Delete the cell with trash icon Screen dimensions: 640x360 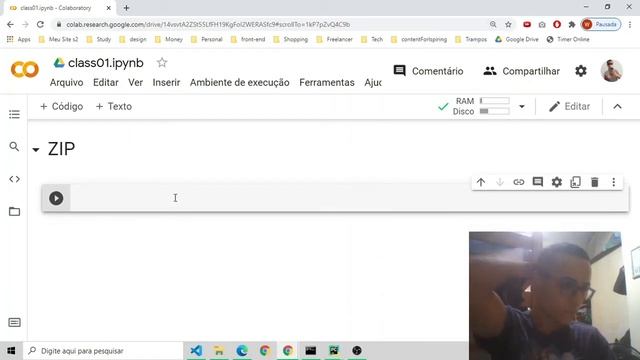595,182
